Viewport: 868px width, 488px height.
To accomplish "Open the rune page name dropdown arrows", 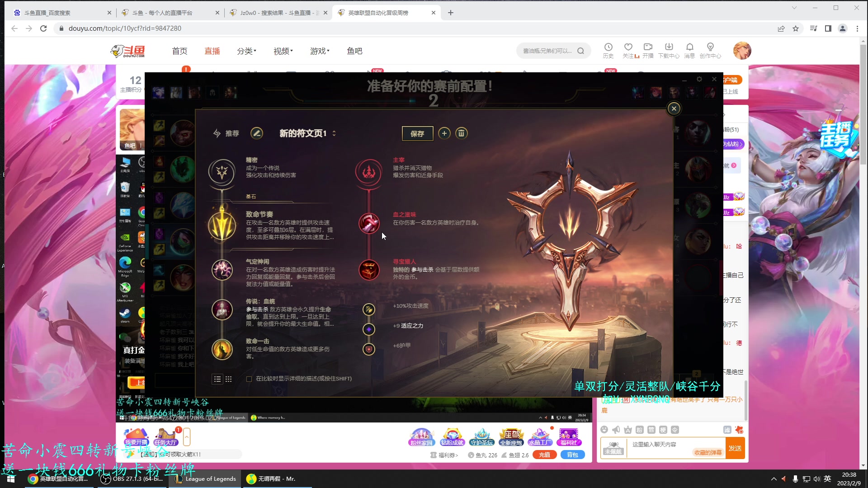I will pyautogui.click(x=334, y=133).
